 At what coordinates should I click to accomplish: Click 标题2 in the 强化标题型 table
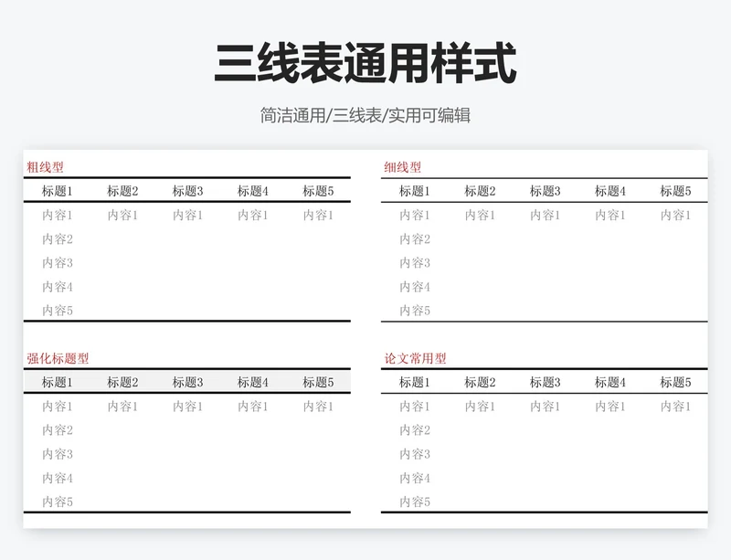click(122, 383)
